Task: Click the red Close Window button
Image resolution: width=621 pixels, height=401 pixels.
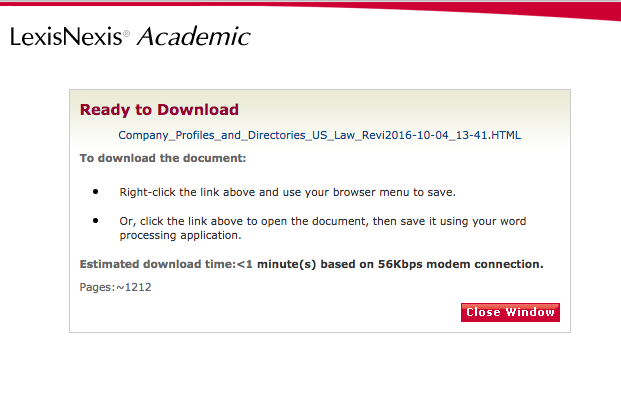Action: pyautogui.click(x=510, y=312)
